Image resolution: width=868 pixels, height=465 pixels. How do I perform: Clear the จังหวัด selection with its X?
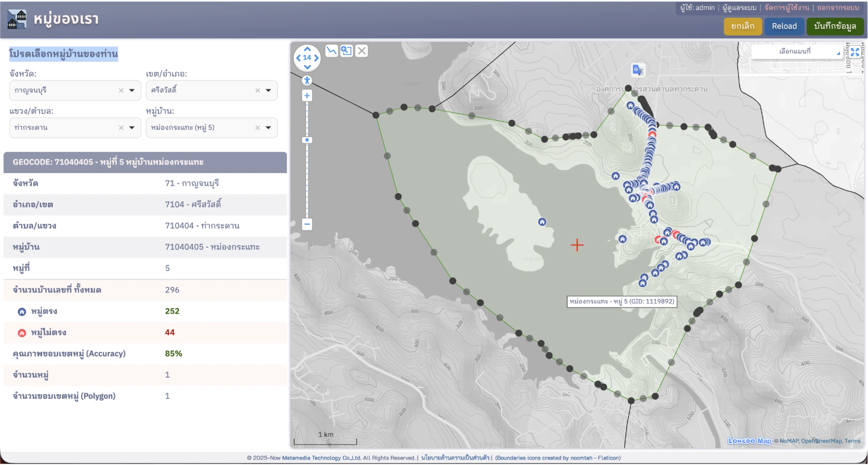(x=121, y=90)
